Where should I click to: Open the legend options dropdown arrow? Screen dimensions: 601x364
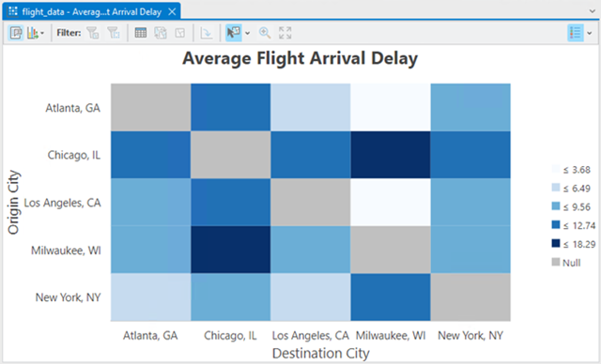pyautogui.click(x=590, y=33)
